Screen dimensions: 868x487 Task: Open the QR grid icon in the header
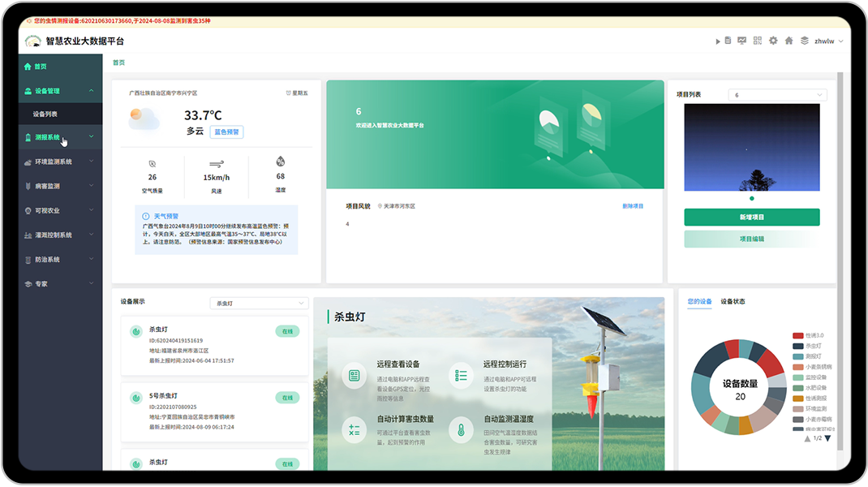(x=758, y=40)
